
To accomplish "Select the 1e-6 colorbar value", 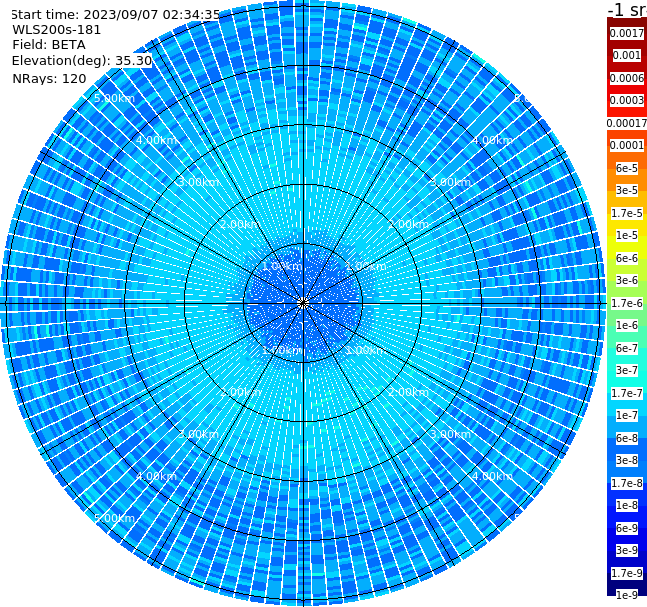I will coord(627,325).
